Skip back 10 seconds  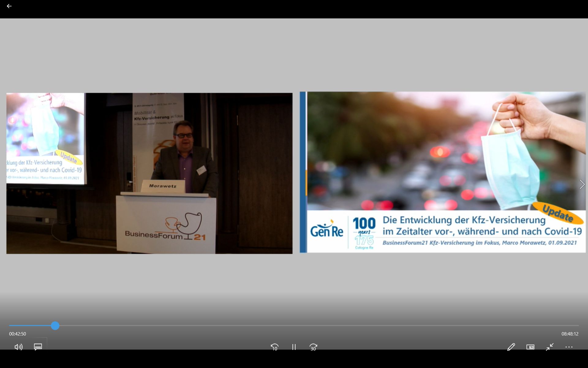pos(275,347)
